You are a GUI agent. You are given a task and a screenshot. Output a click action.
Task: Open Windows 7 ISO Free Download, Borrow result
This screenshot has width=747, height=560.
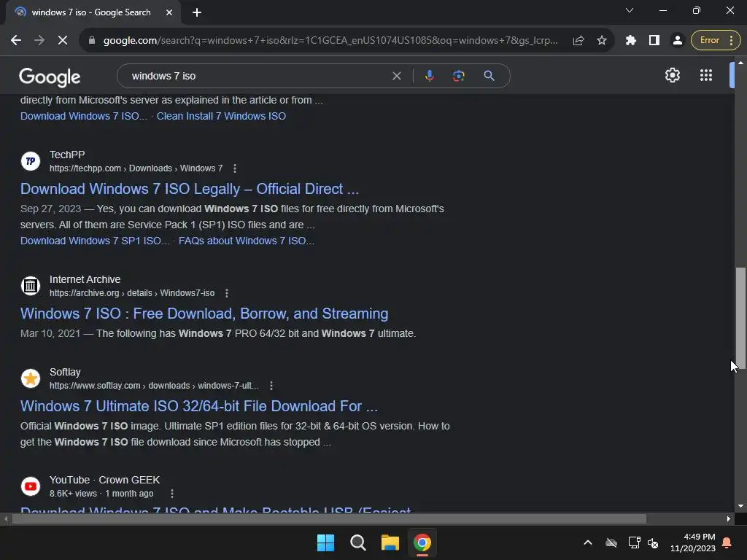point(204,314)
